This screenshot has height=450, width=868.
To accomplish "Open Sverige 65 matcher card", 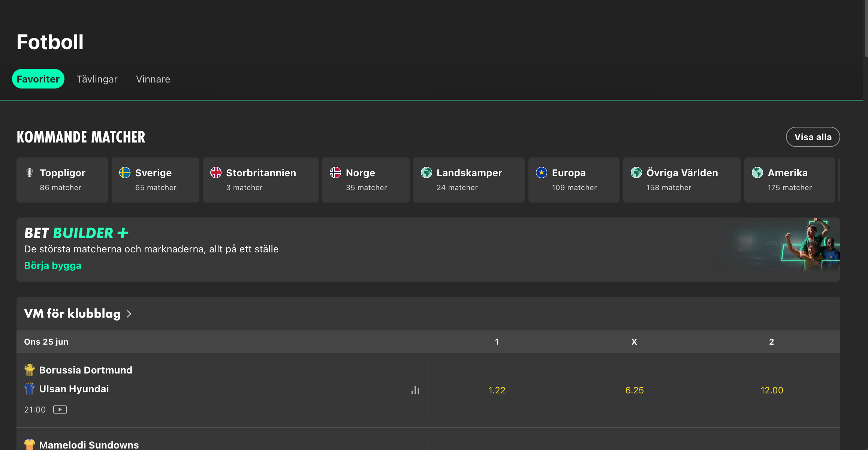I will pos(155,180).
